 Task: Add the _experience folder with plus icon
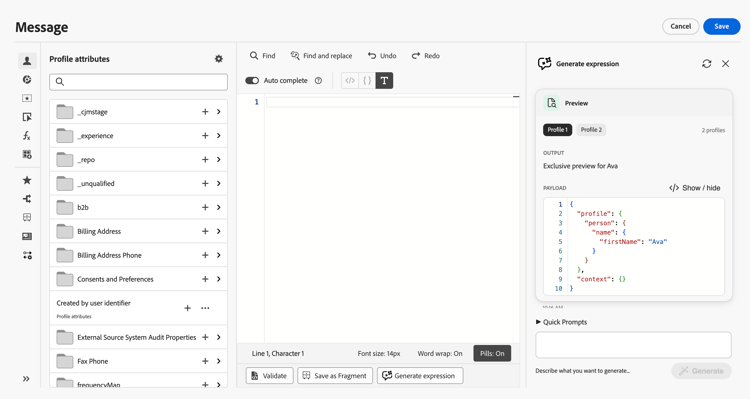pos(205,135)
